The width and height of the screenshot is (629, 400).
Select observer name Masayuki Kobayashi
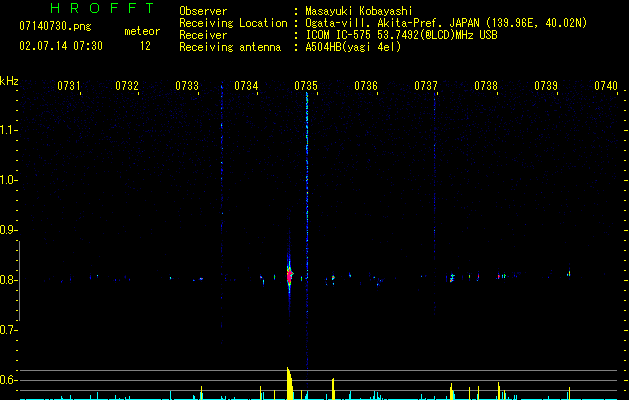pos(359,11)
